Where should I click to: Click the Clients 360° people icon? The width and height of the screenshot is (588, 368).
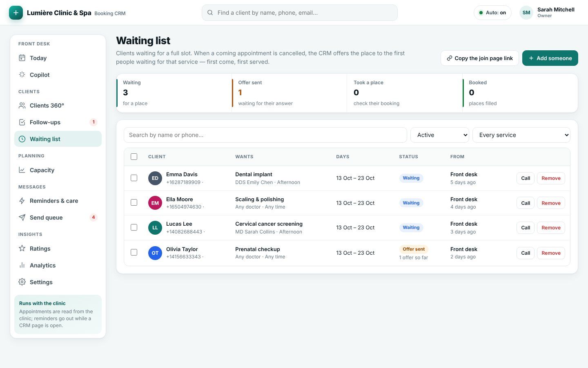(22, 105)
